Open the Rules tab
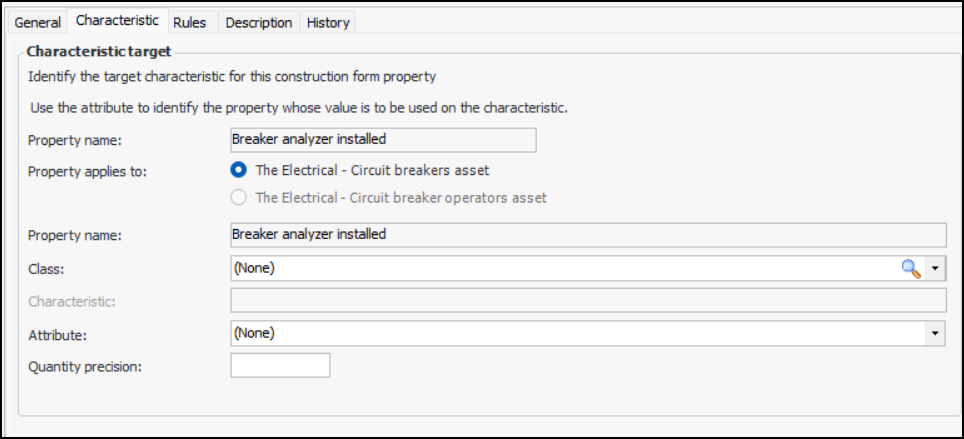The image size is (964, 439). point(190,22)
